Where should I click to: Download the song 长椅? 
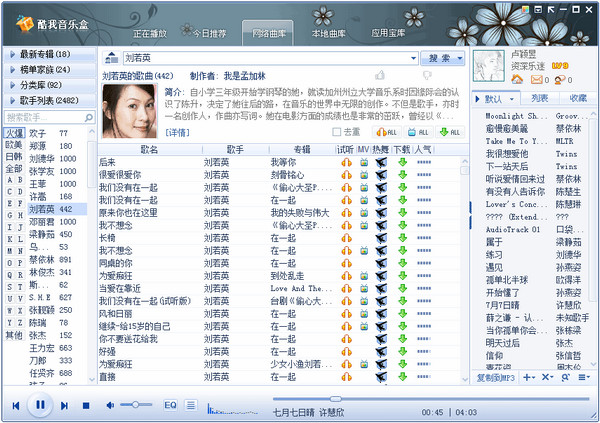click(x=402, y=238)
